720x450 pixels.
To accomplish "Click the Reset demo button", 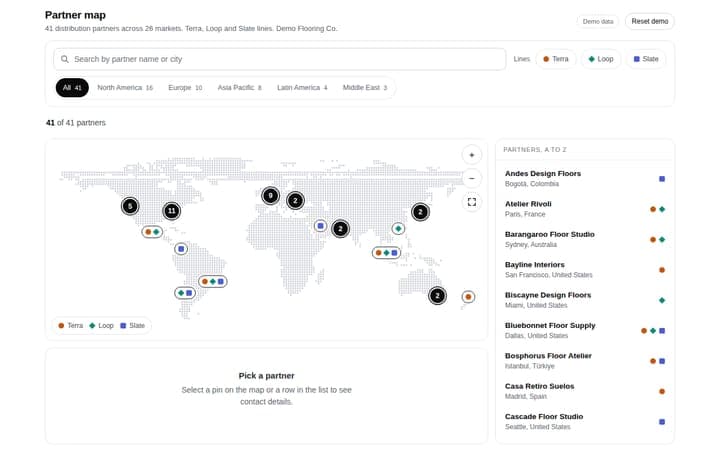I will click(x=650, y=22).
